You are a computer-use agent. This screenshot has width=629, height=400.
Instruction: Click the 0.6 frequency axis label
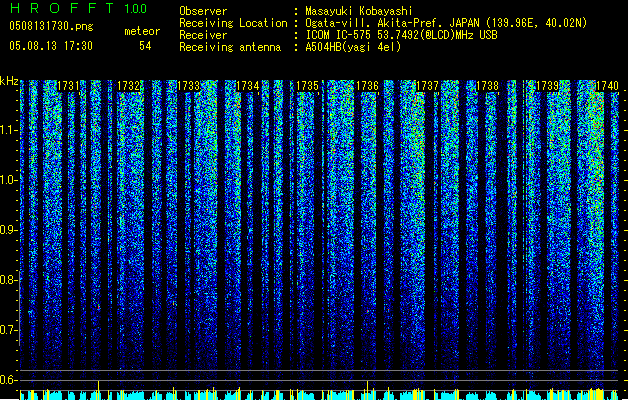coord(9,380)
